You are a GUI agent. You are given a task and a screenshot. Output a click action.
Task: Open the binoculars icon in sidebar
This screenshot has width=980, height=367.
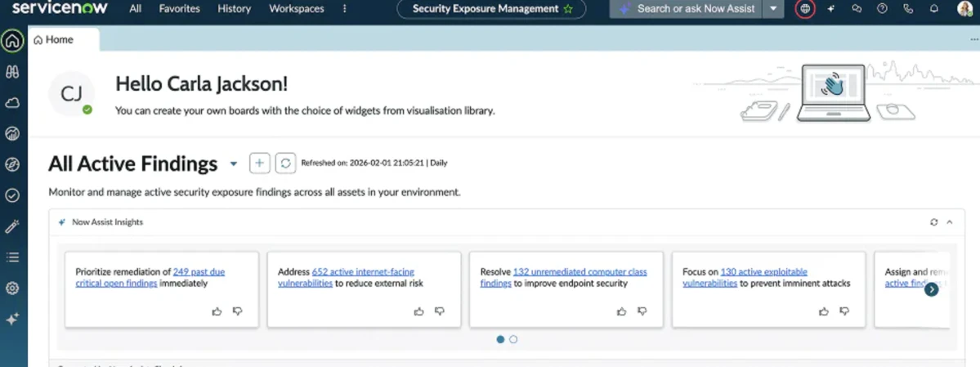[x=12, y=72]
